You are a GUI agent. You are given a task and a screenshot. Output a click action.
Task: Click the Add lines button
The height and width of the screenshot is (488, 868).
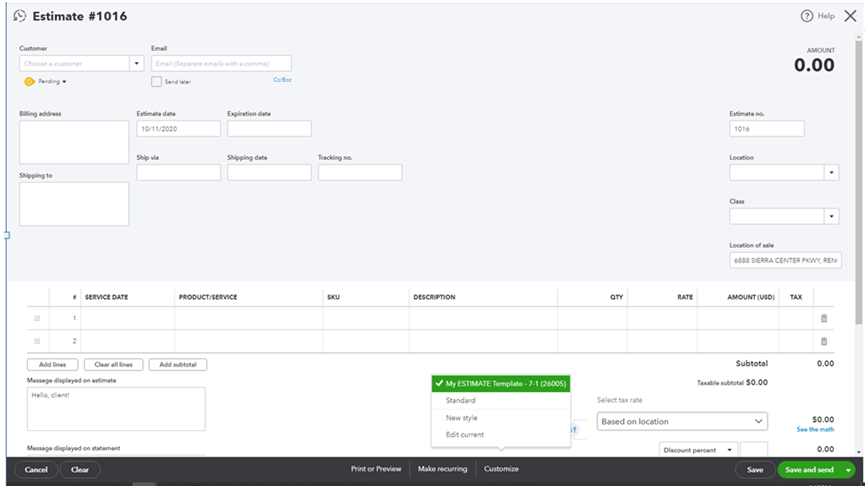coord(53,365)
